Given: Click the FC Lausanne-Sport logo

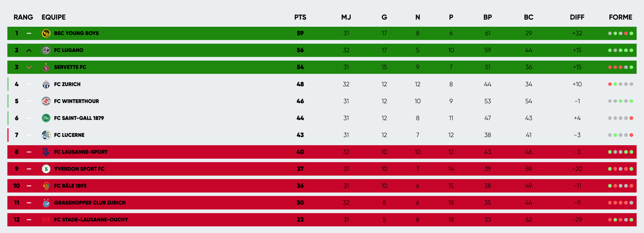Looking at the screenshot, I should 46,152.
